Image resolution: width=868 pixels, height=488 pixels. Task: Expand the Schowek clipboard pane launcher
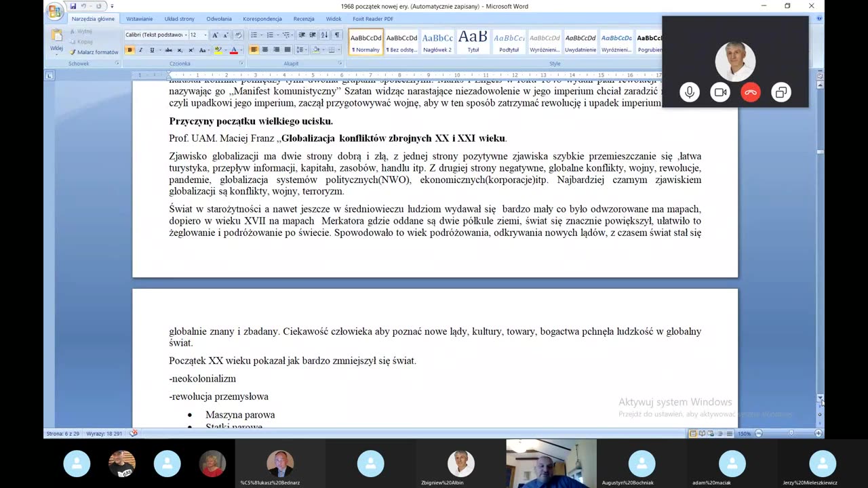[117, 63]
